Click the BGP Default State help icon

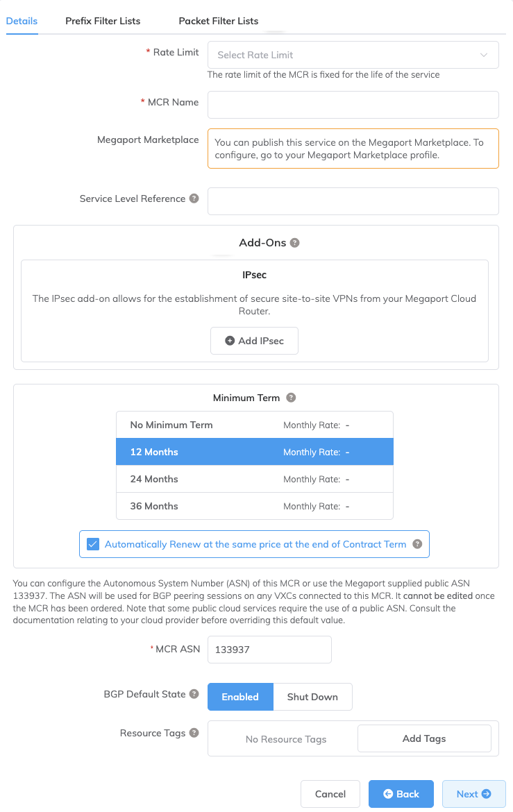[x=194, y=694]
